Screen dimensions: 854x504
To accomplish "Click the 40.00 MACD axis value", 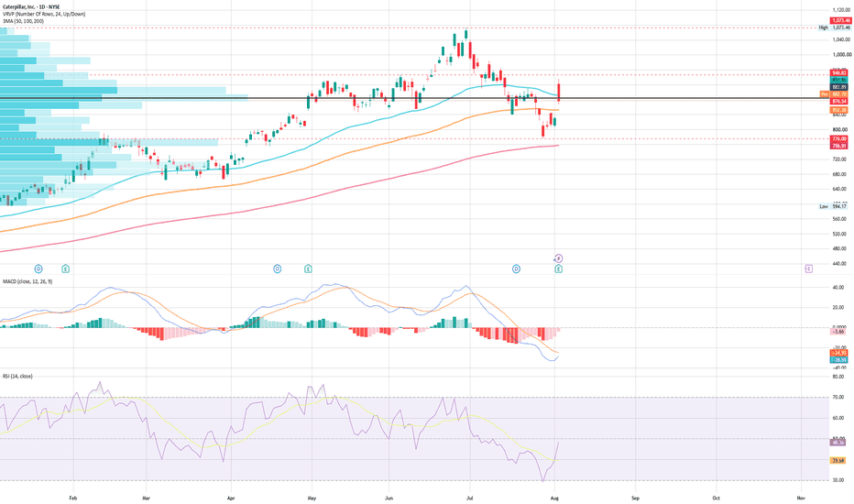I will pyautogui.click(x=838, y=288).
